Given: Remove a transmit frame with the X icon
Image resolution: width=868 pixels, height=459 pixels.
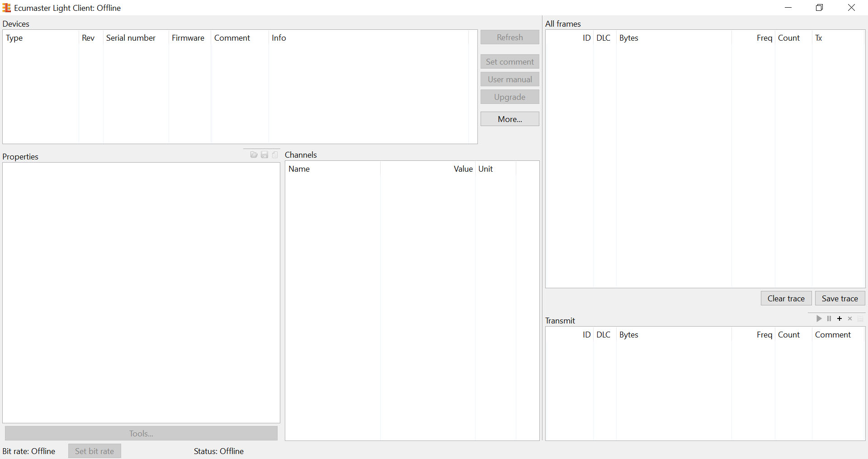Looking at the screenshot, I should [850, 318].
